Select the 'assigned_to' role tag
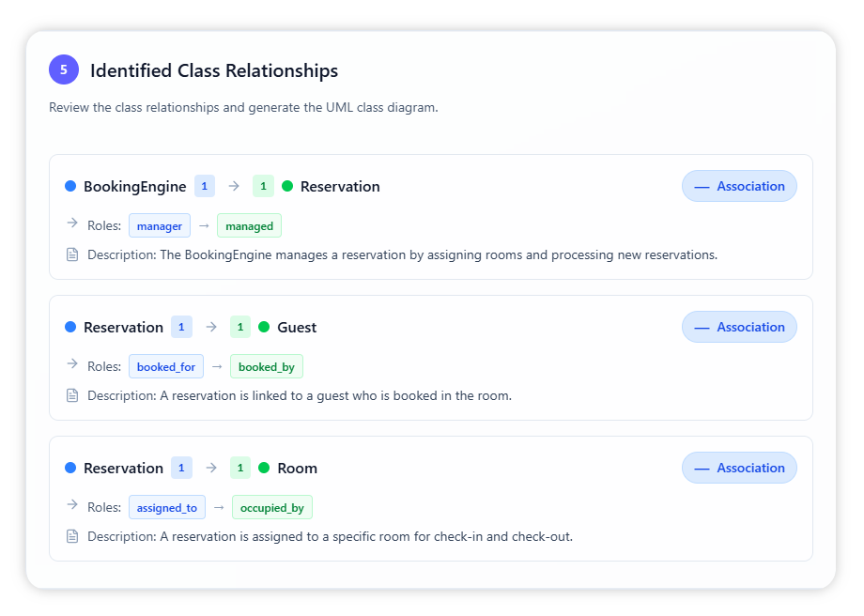Screen dimensions: 864x616 coord(167,508)
